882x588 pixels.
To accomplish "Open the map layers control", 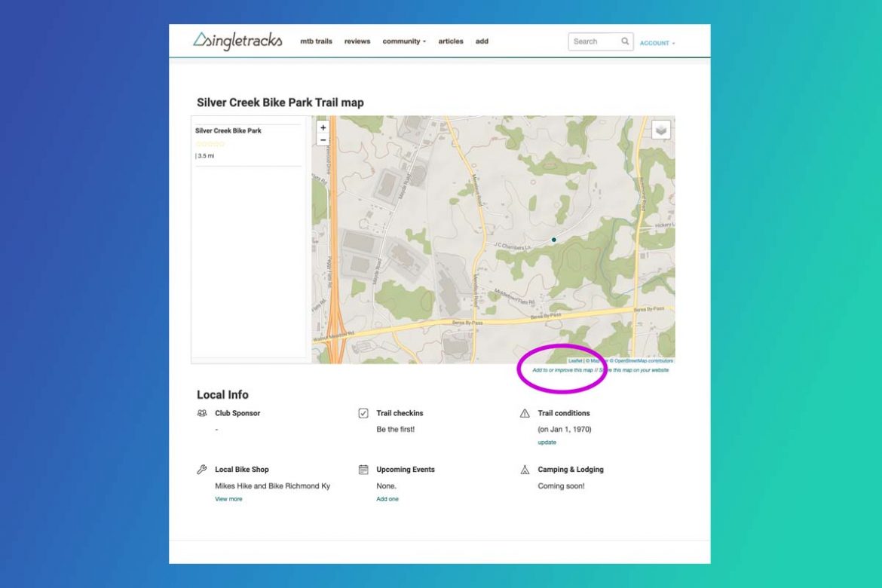I will 661,130.
